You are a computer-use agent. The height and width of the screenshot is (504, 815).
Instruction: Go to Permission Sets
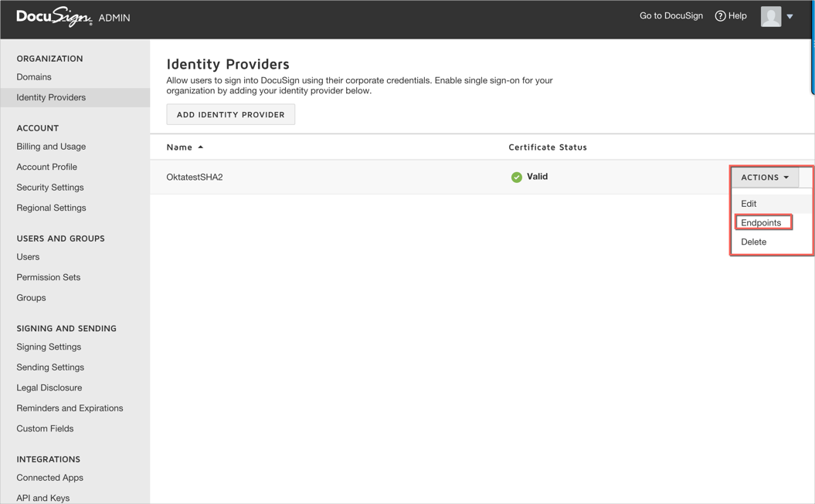click(x=49, y=277)
